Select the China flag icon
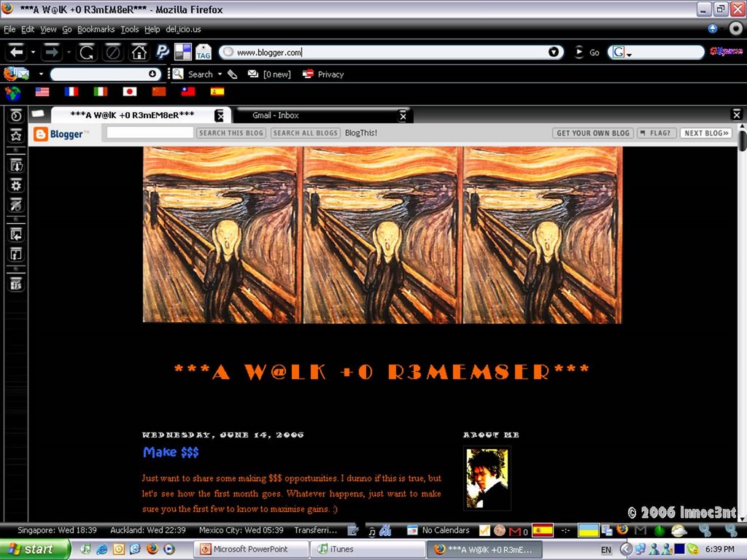The width and height of the screenshot is (747, 560). click(x=158, y=91)
